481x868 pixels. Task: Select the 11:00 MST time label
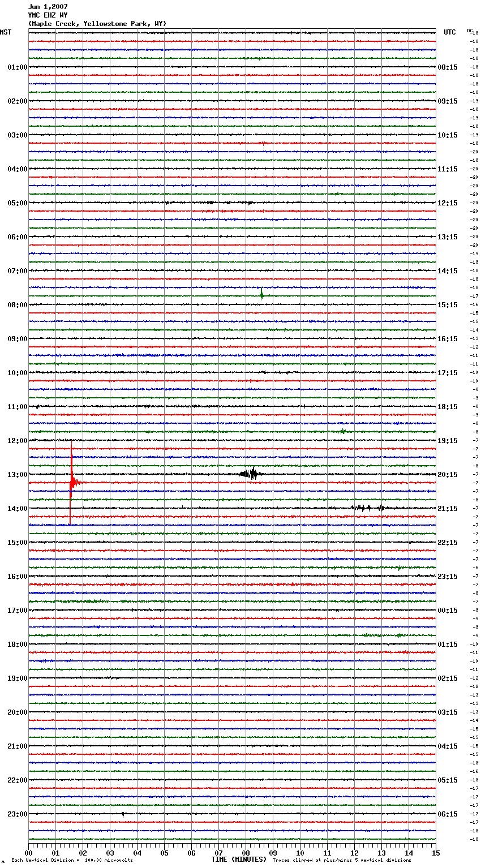click(17, 407)
